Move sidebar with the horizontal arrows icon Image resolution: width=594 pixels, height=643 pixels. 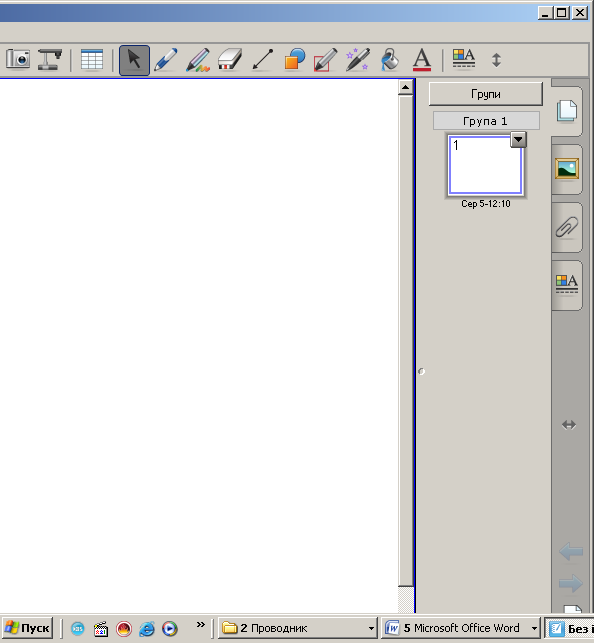click(x=569, y=425)
